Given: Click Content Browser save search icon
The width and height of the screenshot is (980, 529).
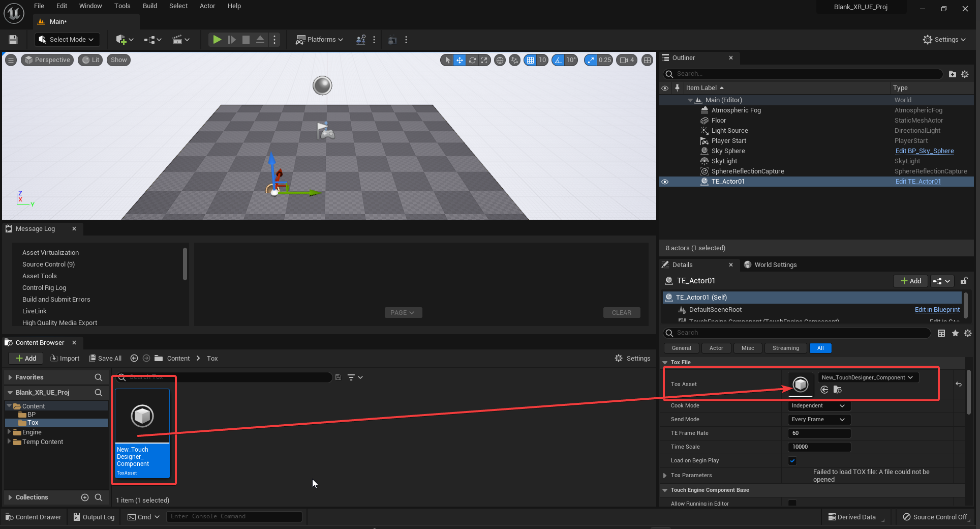Looking at the screenshot, I should (338, 377).
